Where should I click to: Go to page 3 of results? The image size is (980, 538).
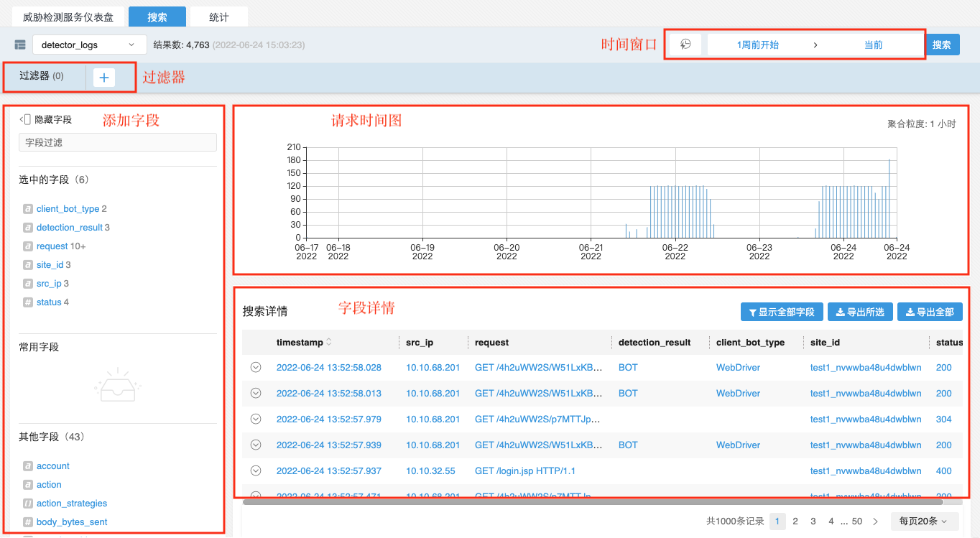point(813,521)
